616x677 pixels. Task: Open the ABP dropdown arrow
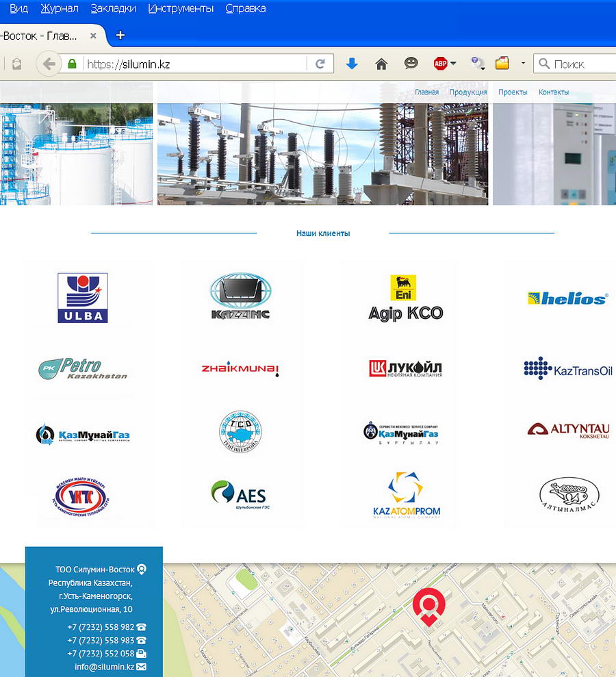(x=453, y=64)
